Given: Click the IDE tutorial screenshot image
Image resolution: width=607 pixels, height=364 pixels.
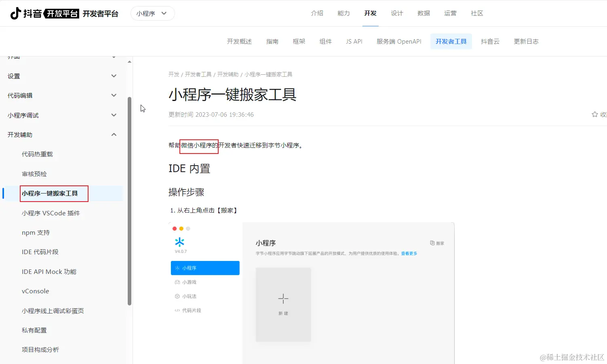Looking at the screenshot, I should click(x=311, y=293).
